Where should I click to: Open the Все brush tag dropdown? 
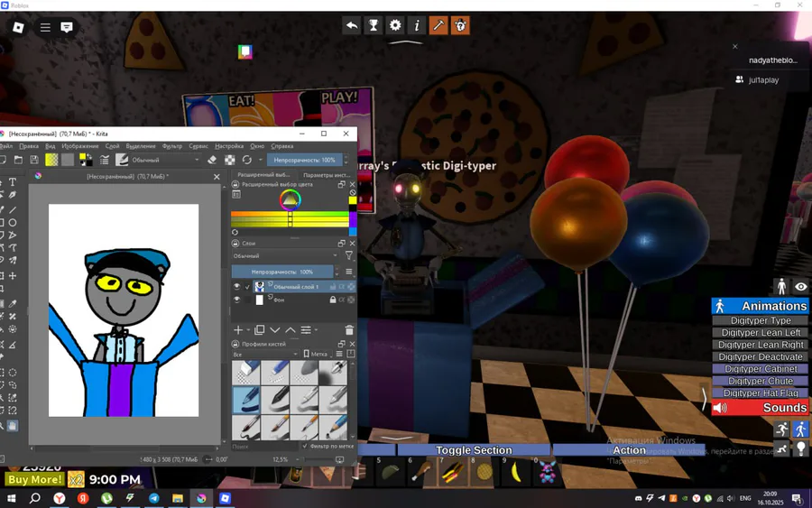pyautogui.click(x=265, y=355)
